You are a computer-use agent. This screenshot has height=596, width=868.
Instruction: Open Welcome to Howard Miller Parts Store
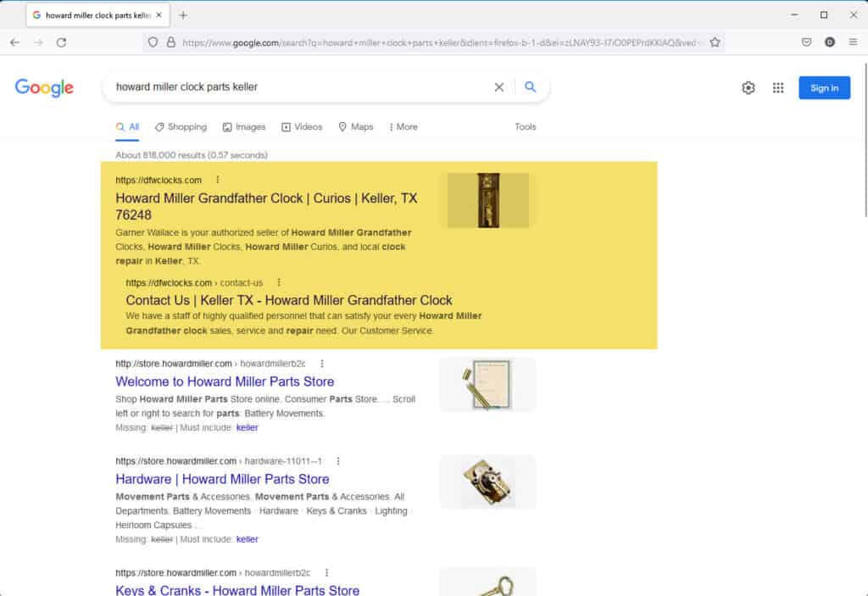click(225, 382)
